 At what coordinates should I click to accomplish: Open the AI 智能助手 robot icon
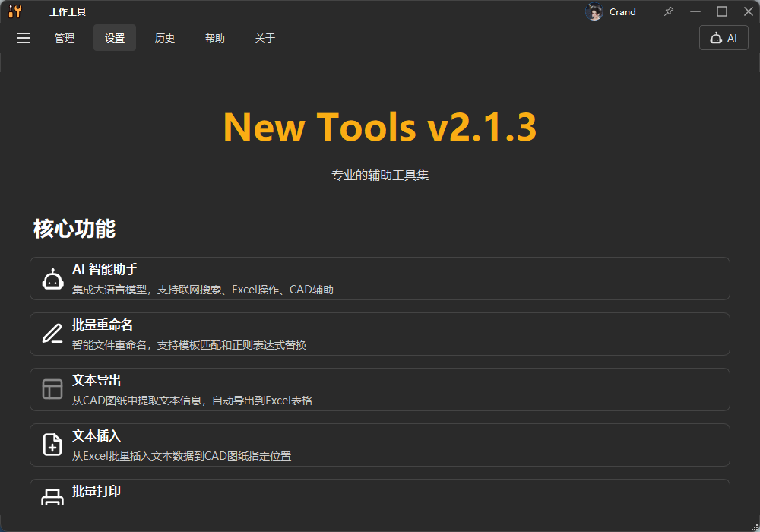click(52, 278)
